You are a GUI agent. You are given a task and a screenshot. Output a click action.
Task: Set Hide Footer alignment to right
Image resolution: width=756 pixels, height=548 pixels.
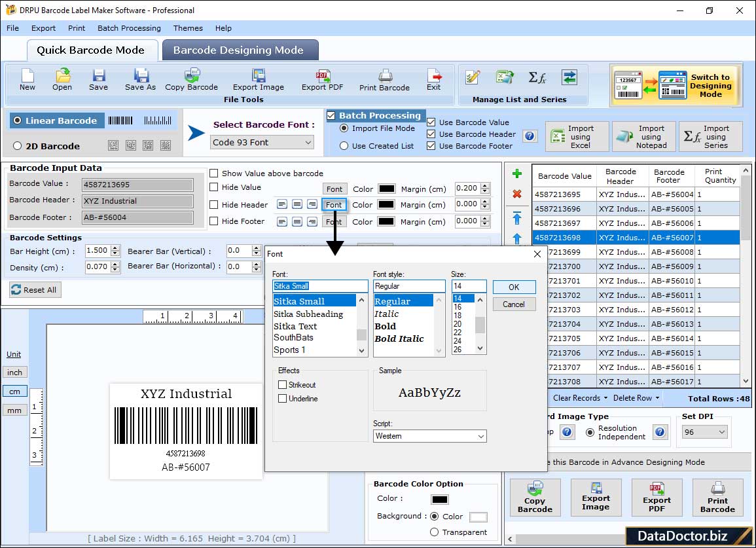(312, 222)
